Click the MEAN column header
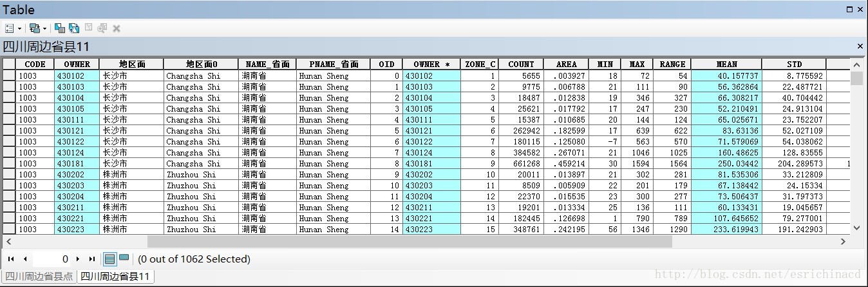This screenshot has width=868, height=287. coord(726,64)
